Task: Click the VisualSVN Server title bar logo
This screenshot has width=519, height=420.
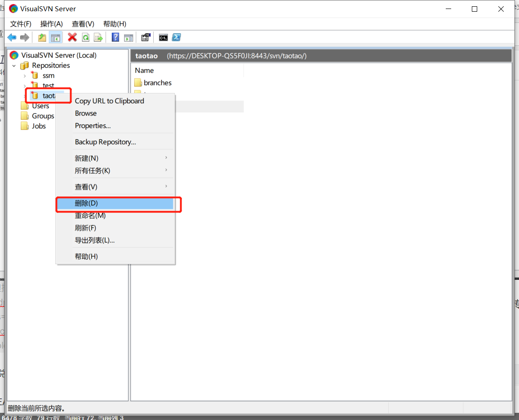Action: pos(13,9)
